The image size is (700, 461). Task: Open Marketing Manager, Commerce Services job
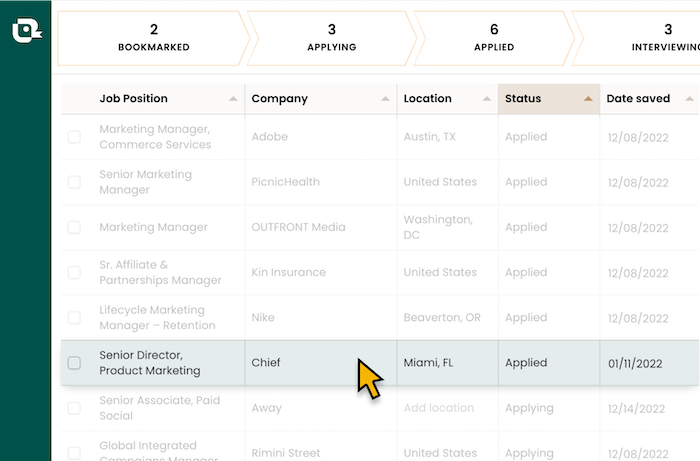point(155,137)
